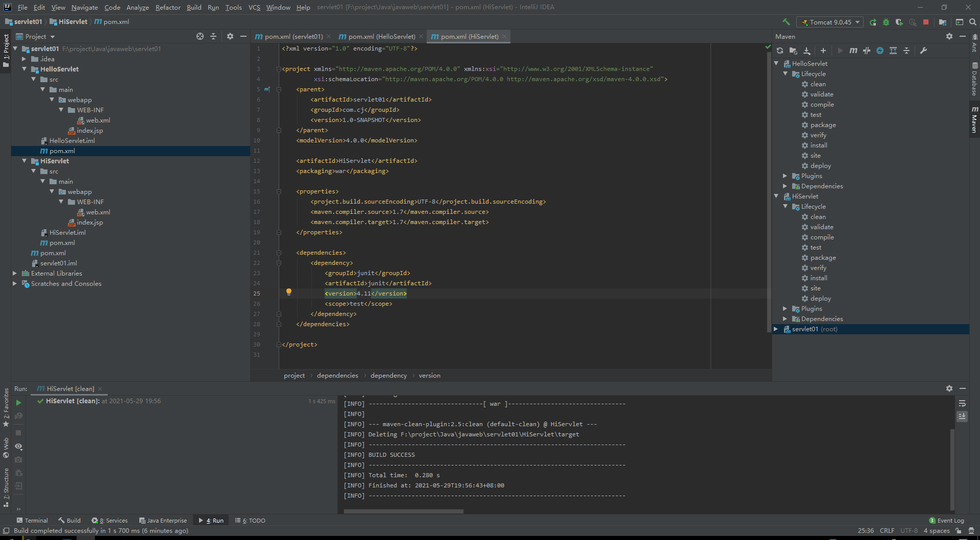
Task: Expand the .idea folder in the Project tree
Action: (x=24, y=59)
